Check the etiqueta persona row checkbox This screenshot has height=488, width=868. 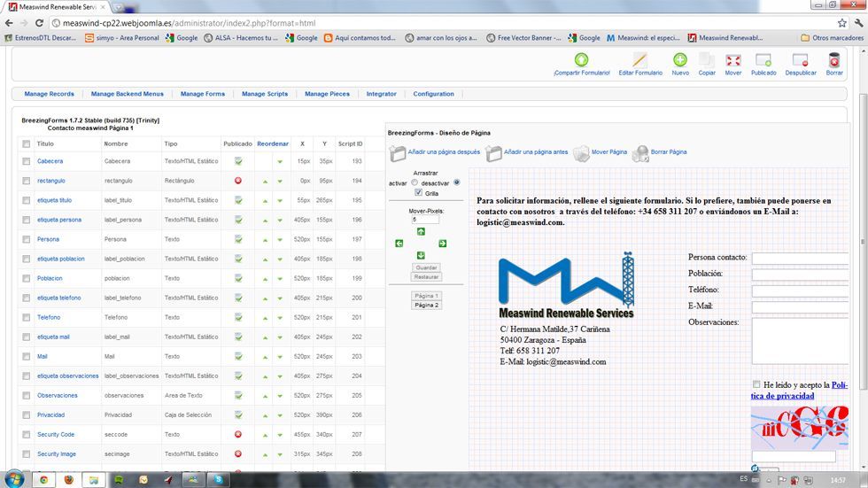(26, 220)
